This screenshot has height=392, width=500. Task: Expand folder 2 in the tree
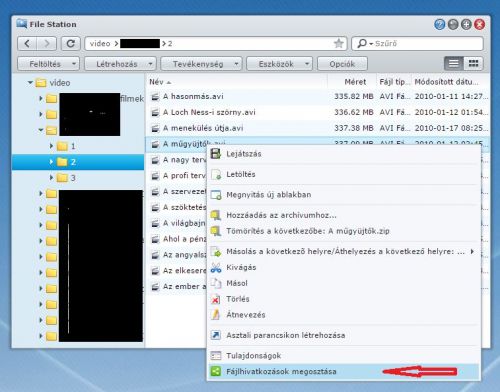tap(51, 162)
